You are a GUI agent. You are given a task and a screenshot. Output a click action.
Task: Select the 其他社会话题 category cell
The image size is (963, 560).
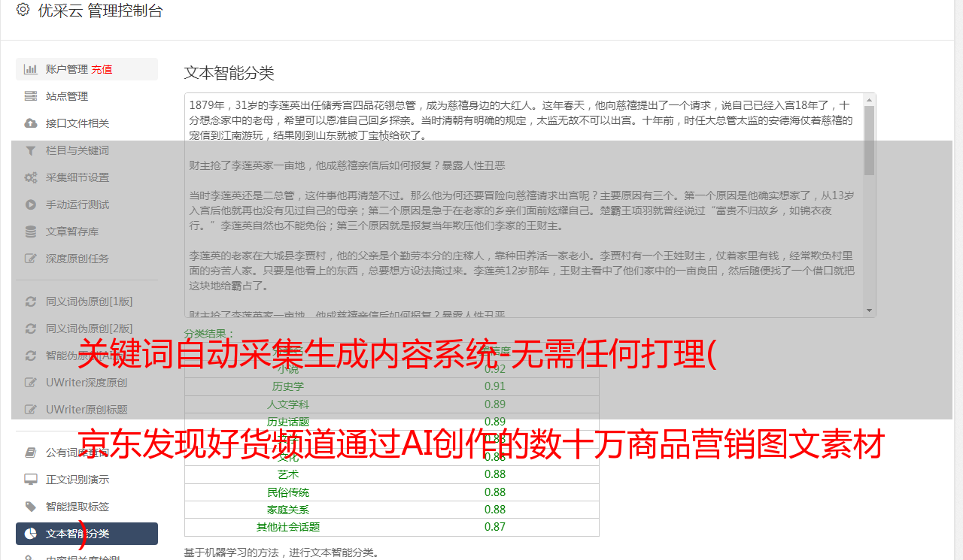tap(288, 527)
